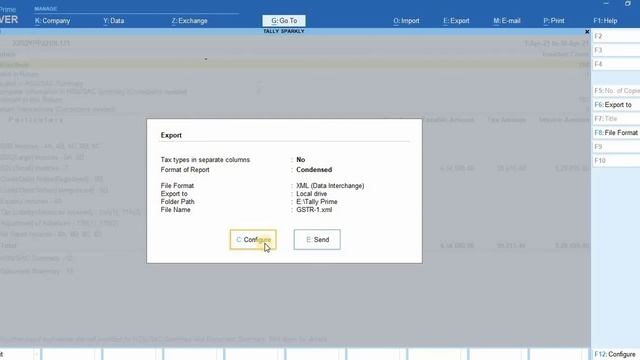The height and width of the screenshot is (360, 640).
Task: Open the P: Print menu
Action: 554,21
